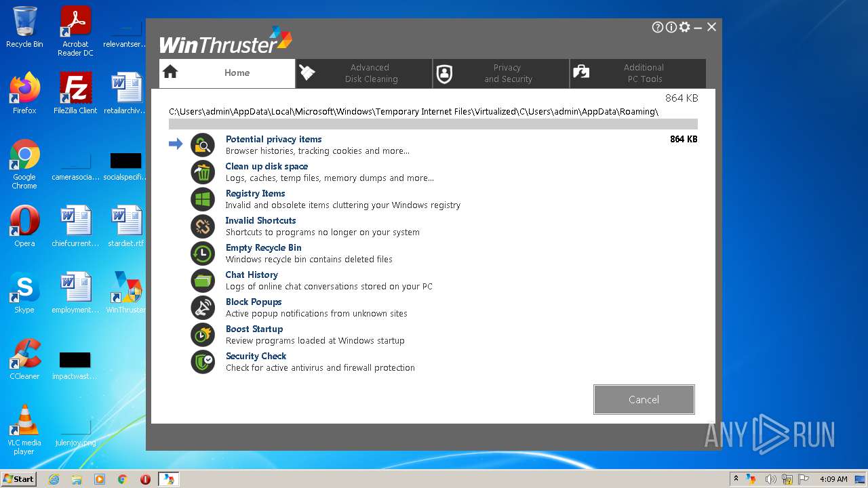Cancel the running scan
Viewport: 868px width, 488px height.
(x=644, y=399)
